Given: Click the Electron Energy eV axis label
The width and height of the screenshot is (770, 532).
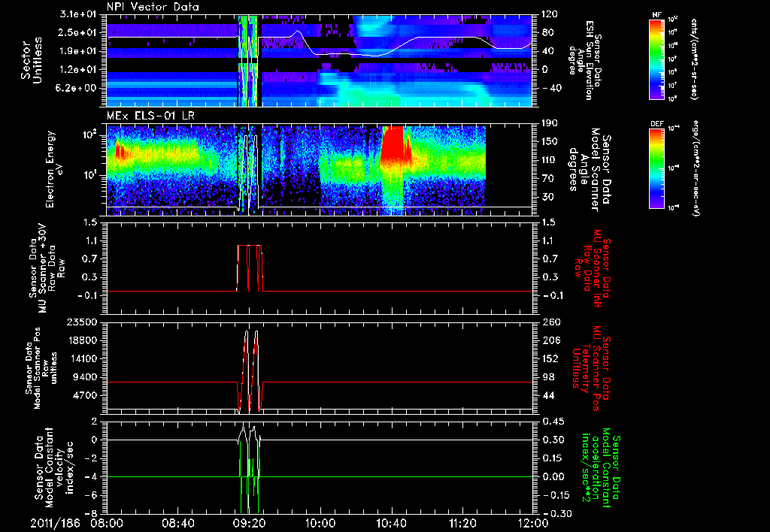Looking at the screenshot, I should pos(54,169).
